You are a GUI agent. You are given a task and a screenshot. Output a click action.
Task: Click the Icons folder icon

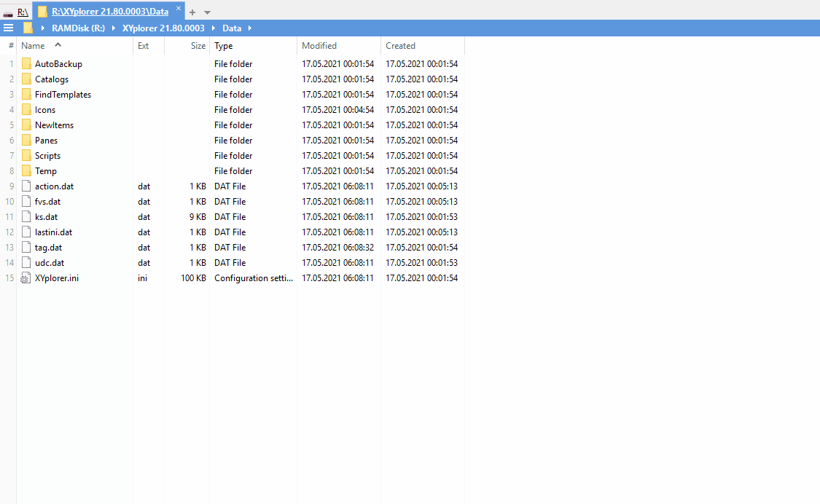(26, 110)
